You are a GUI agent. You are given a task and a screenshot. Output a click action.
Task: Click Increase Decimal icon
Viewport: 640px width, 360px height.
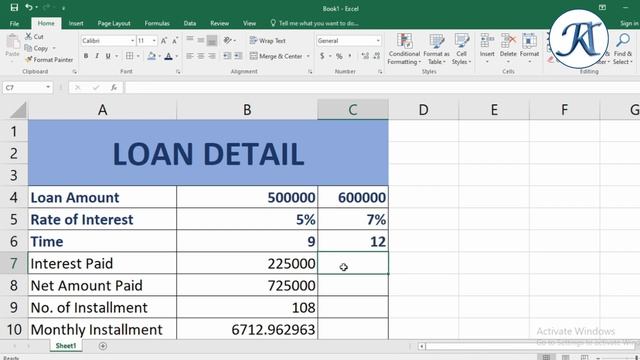pyautogui.click(x=365, y=56)
